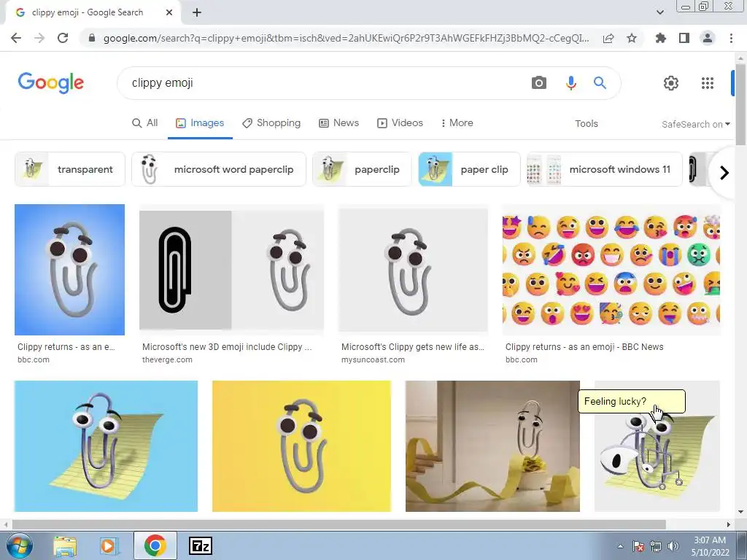Open the emoji grid thumbnail

(611, 270)
